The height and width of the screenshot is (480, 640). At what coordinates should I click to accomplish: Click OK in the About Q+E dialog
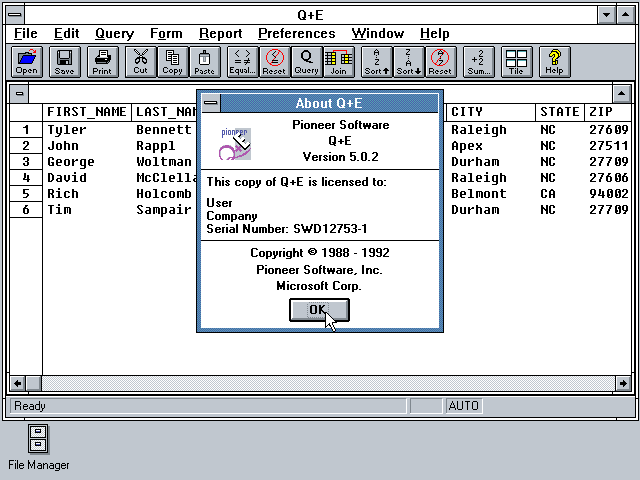pyautogui.click(x=319, y=310)
